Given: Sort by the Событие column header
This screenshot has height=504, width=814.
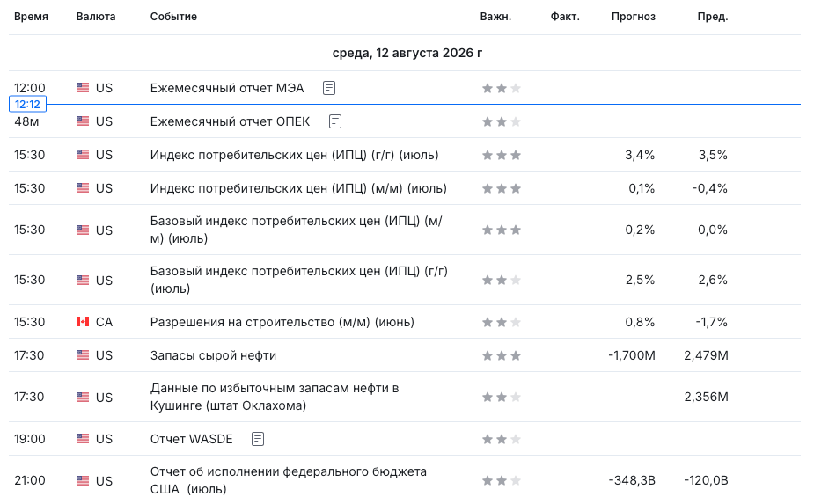Looking at the screenshot, I should pos(173,17).
